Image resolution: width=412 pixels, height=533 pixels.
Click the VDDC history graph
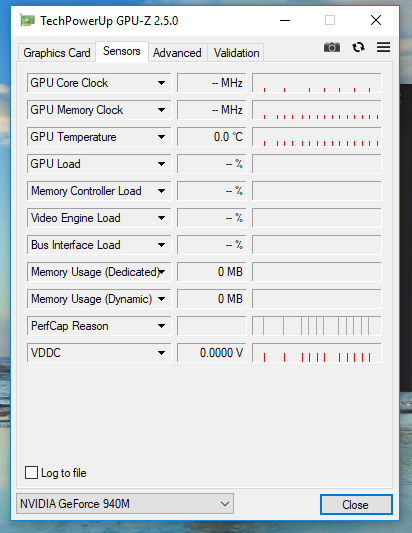[x=317, y=353]
